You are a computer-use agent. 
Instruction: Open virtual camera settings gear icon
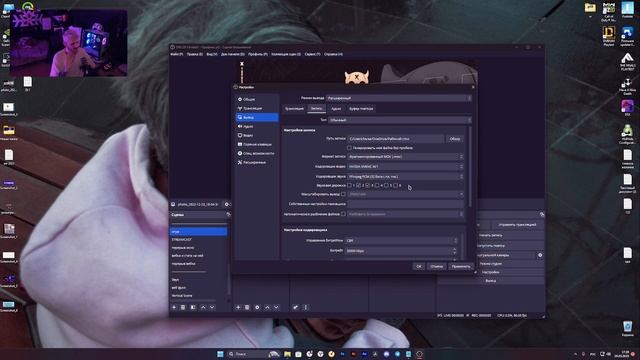pyautogui.click(x=540, y=255)
